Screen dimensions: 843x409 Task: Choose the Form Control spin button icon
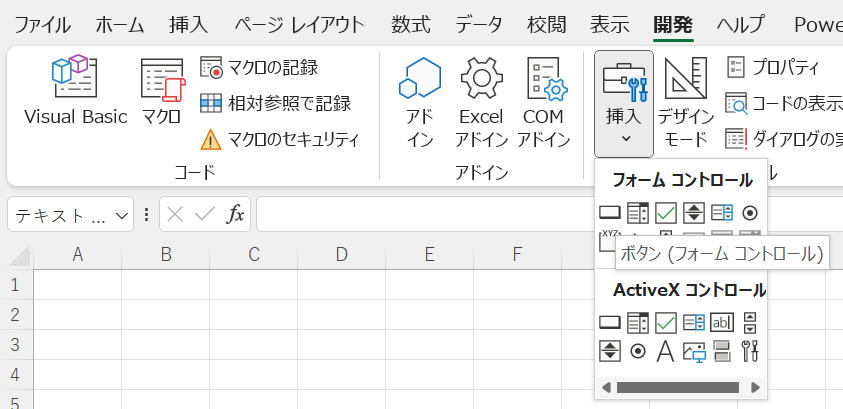(694, 212)
